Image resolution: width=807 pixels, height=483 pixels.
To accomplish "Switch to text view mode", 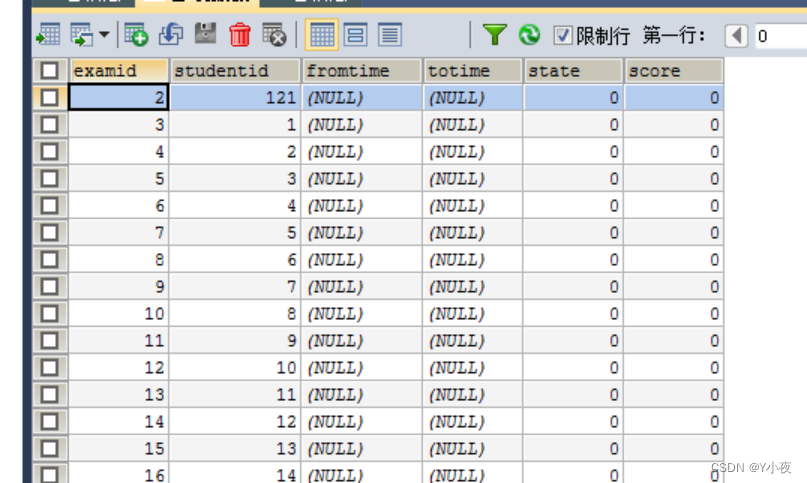I will 390,35.
